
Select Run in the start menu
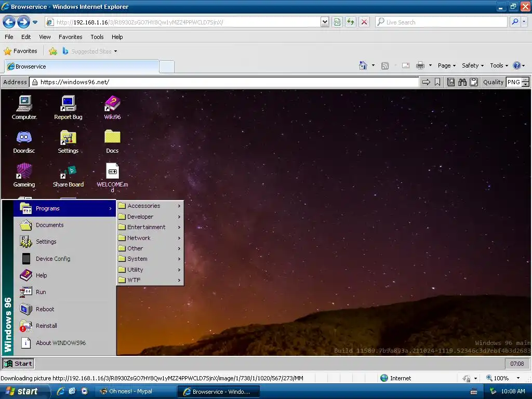click(65, 292)
